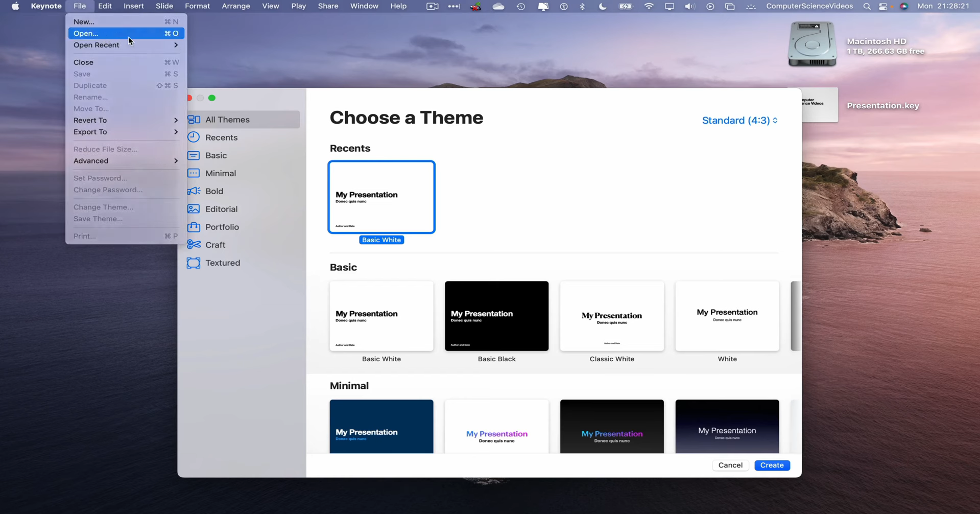The width and height of the screenshot is (980, 514).
Task: Click the Time Machine menu bar icon
Action: point(521,6)
